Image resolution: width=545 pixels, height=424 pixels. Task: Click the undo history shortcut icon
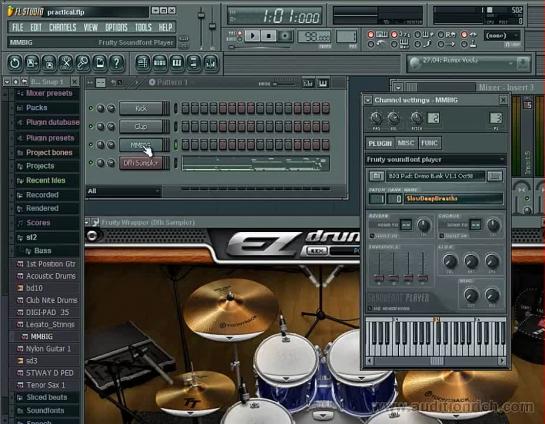15,63
